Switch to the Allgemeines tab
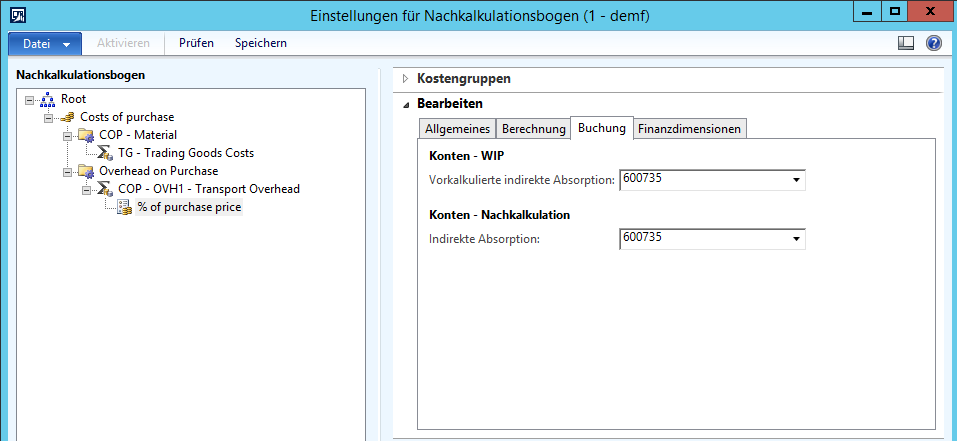957x441 pixels. pyautogui.click(x=457, y=129)
